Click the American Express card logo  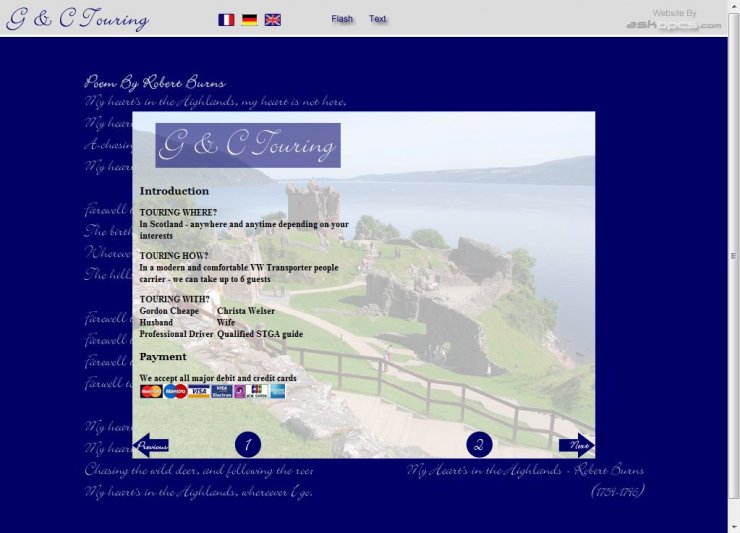277,391
